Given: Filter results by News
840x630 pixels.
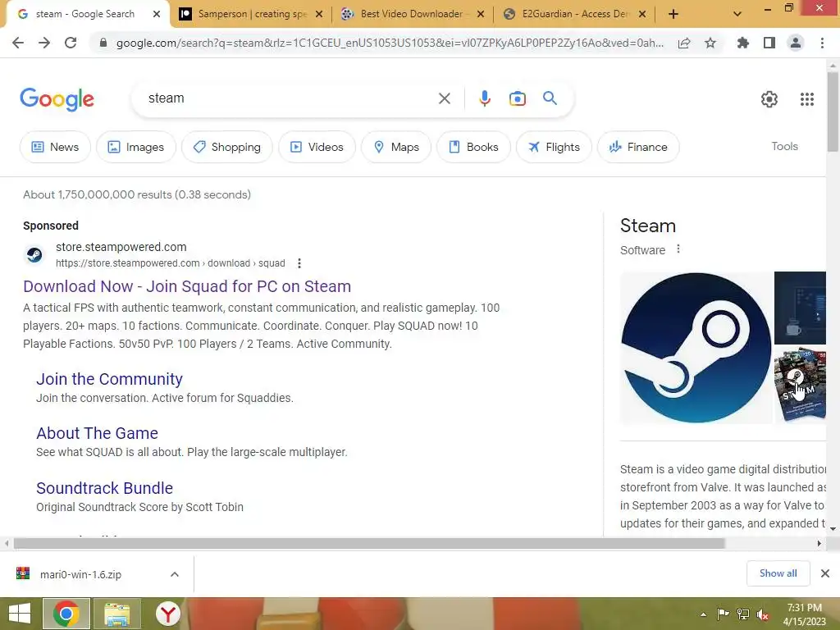Looking at the screenshot, I should point(55,147).
